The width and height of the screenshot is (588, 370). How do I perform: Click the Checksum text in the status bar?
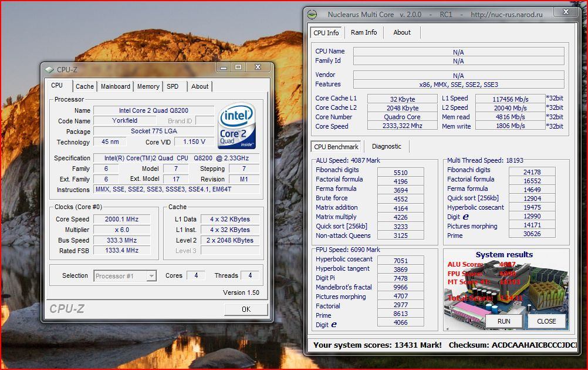[x=513, y=345]
